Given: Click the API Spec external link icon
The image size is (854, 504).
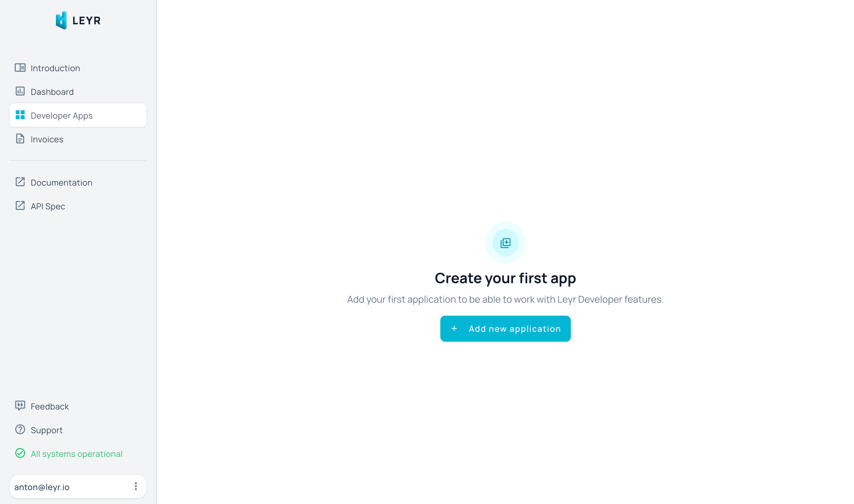Looking at the screenshot, I should coord(20,205).
